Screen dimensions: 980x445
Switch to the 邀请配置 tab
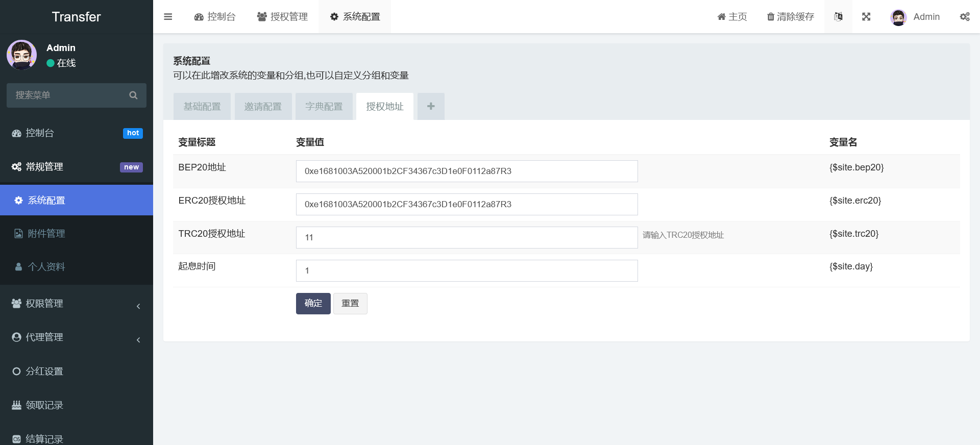point(263,107)
